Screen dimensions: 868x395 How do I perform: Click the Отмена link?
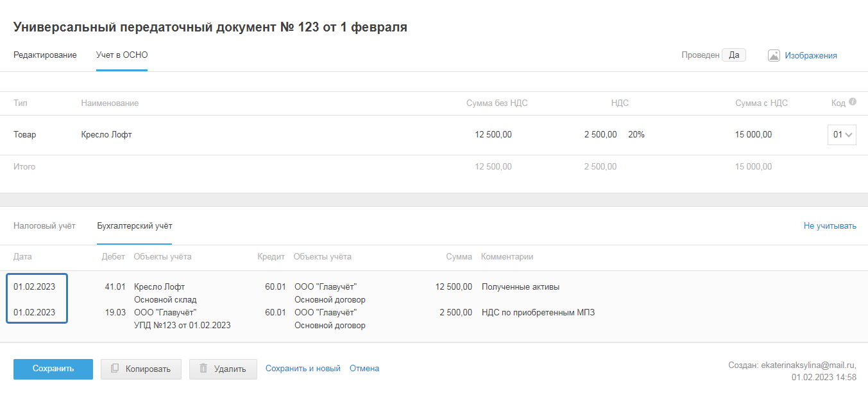(x=364, y=369)
